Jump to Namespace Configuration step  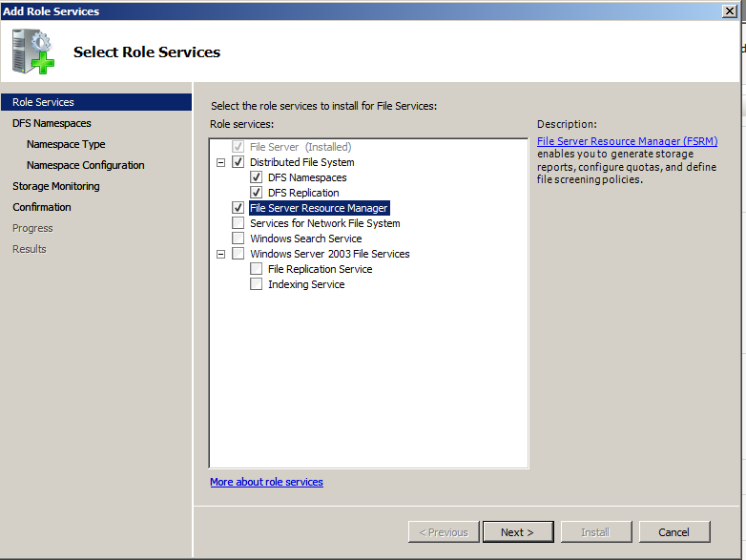tap(86, 165)
